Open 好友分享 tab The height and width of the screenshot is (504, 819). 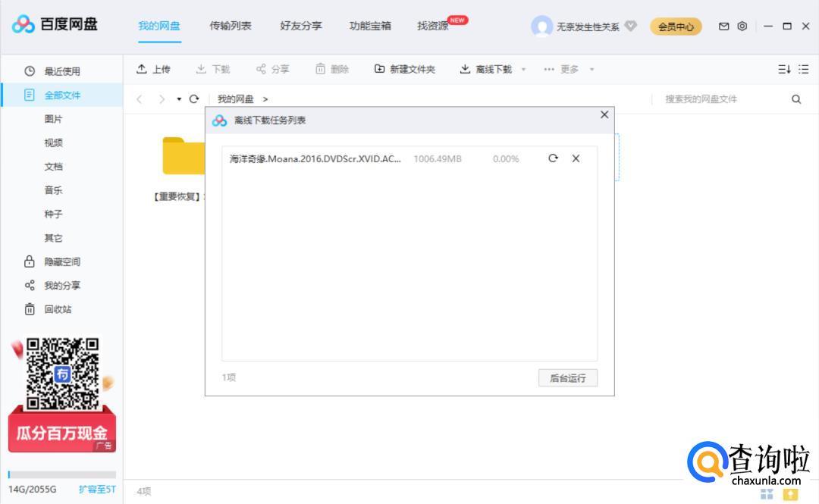pyautogui.click(x=301, y=26)
